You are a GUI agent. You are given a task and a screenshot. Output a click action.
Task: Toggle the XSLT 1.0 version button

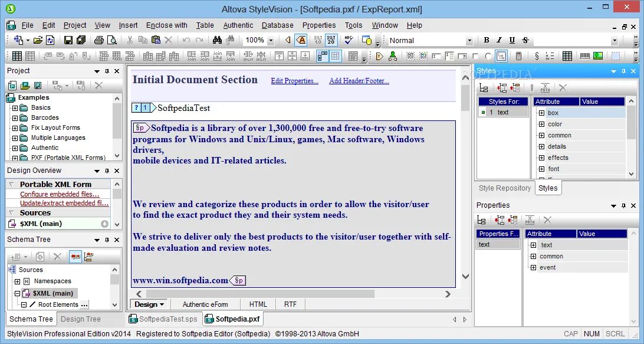pos(318,40)
